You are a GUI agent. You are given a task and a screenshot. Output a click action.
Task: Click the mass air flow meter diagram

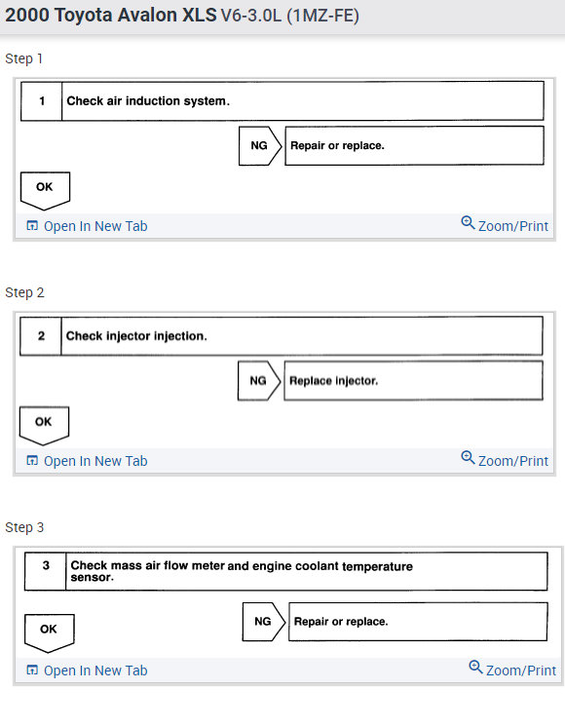[286, 603]
